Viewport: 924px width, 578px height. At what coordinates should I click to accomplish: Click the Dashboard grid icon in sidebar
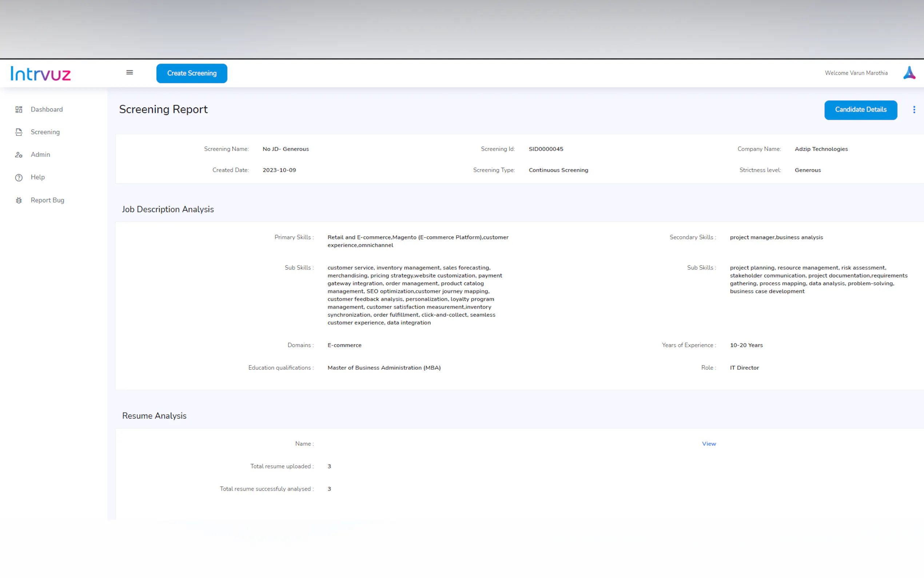point(19,110)
